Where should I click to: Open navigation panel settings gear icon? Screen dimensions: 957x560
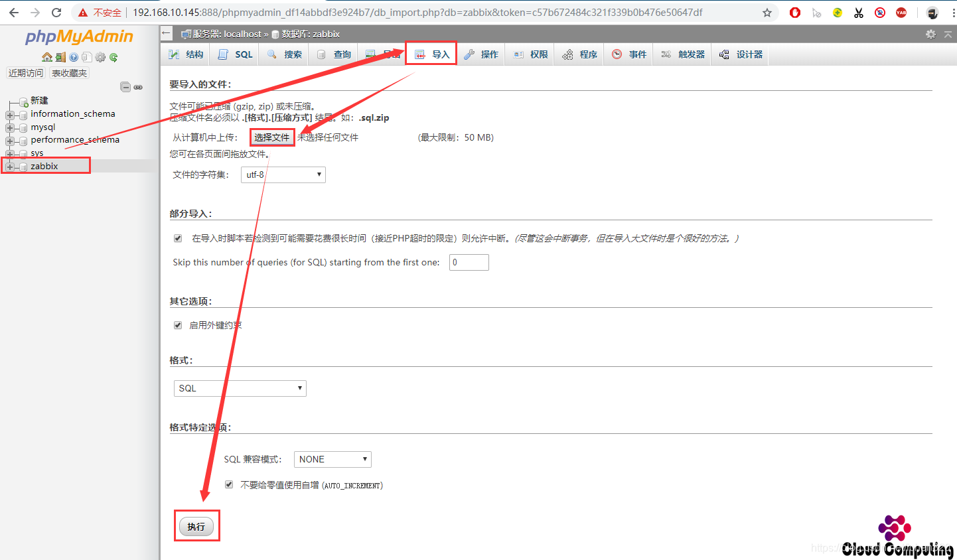tap(100, 57)
